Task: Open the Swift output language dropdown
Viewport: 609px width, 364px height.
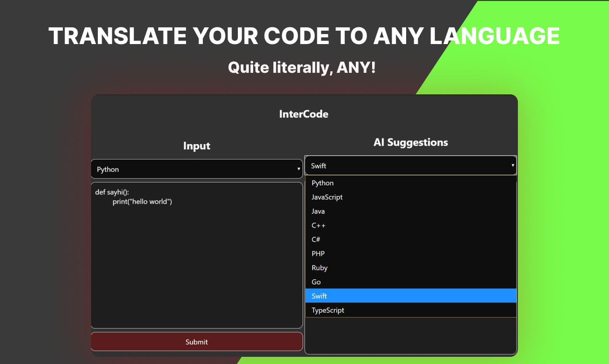Action: click(x=410, y=166)
